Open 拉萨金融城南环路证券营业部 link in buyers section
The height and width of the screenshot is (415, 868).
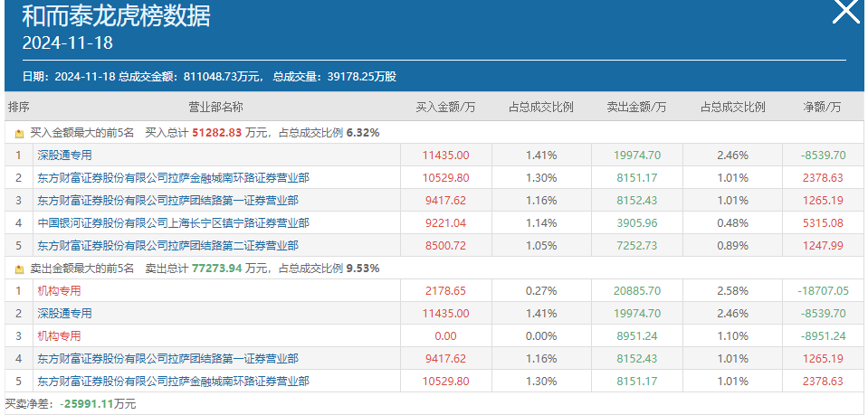coord(173,177)
